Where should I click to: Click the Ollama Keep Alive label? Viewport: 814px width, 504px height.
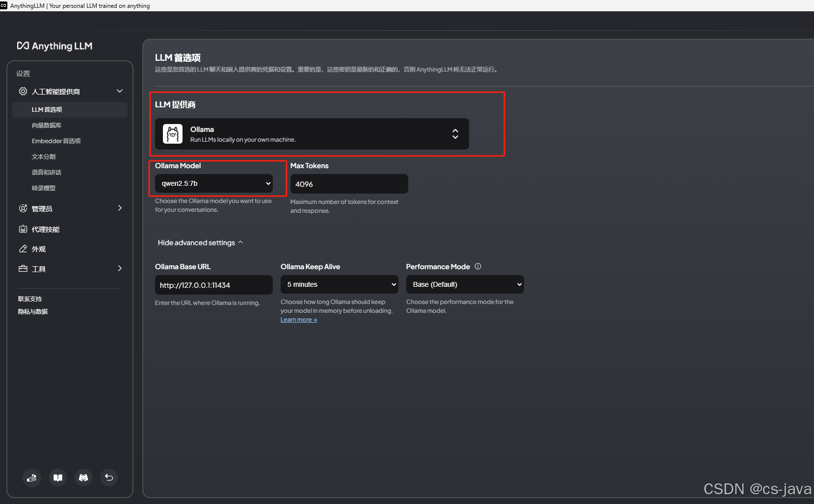coord(311,267)
